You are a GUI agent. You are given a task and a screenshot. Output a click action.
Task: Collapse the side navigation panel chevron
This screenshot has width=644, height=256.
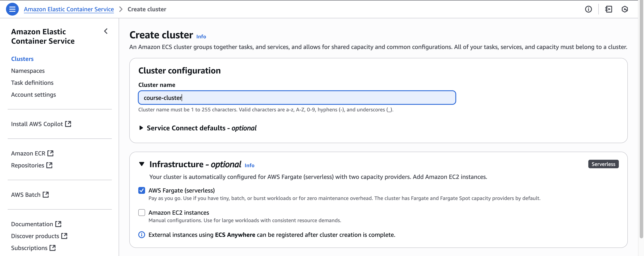click(106, 31)
